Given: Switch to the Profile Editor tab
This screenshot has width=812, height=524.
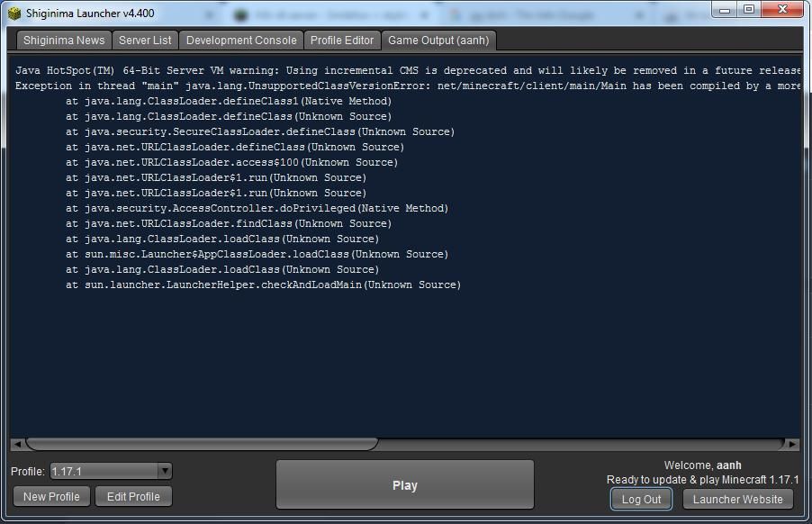Looking at the screenshot, I should (342, 41).
